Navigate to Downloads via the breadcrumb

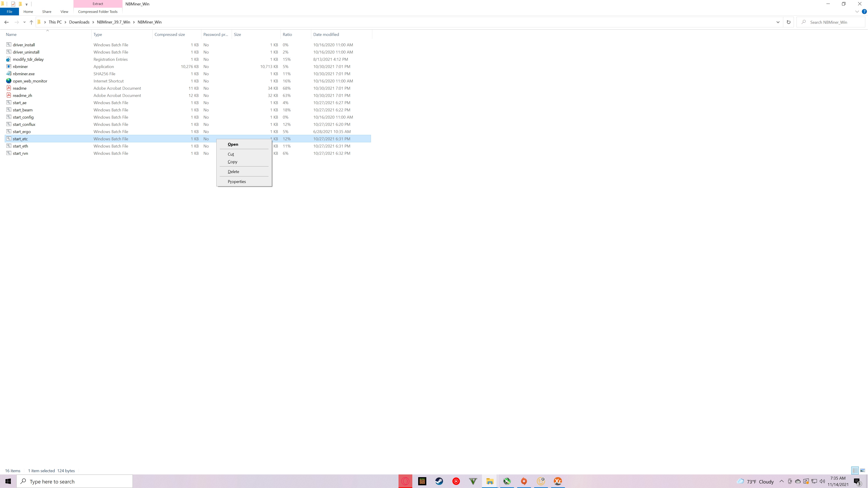[79, 22]
